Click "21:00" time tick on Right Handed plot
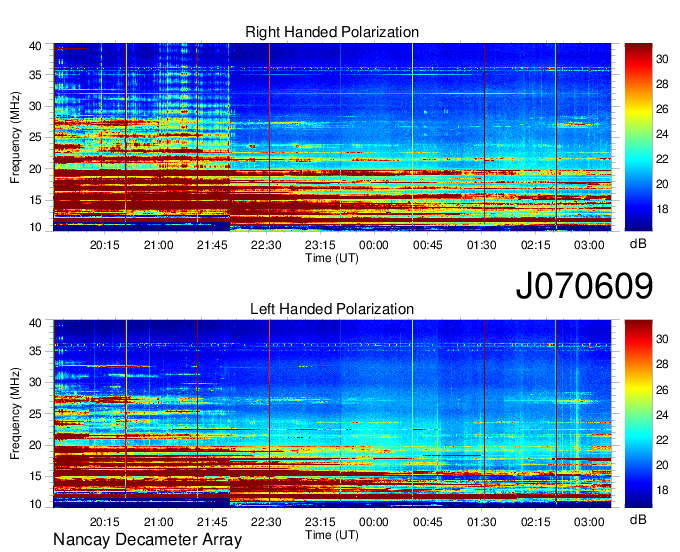Screen dimensions: 680x552 click(x=158, y=245)
